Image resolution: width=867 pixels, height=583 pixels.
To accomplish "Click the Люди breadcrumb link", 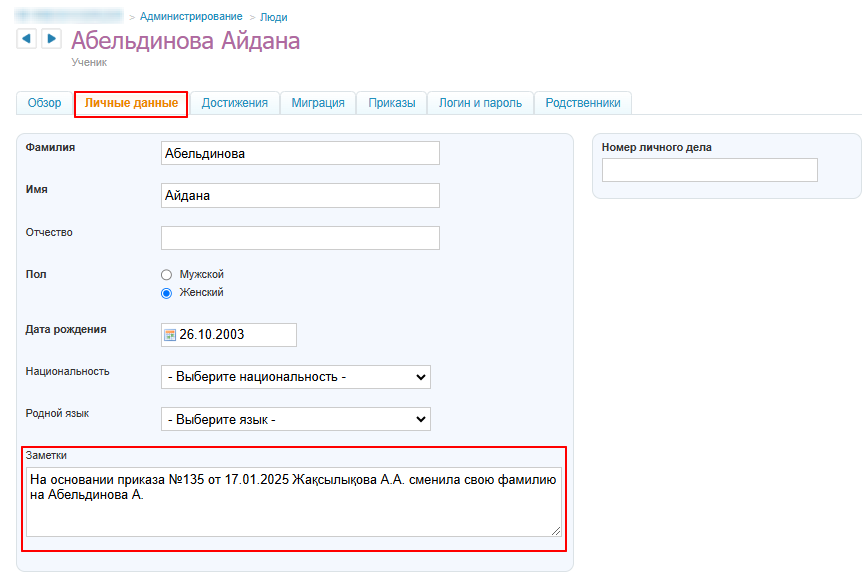I will pos(274,17).
